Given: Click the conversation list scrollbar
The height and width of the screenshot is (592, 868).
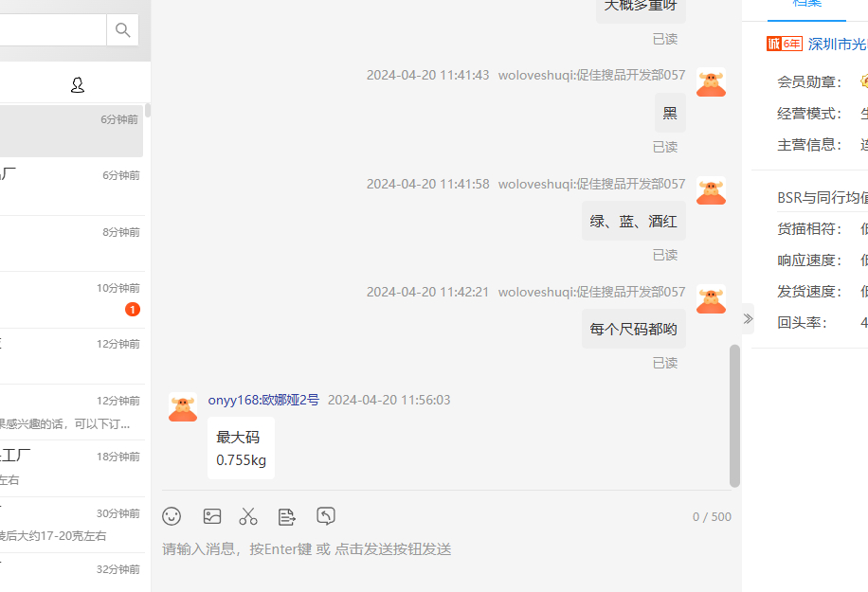Looking at the screenshot, I should pyautogui.click(x=148, y=110).
